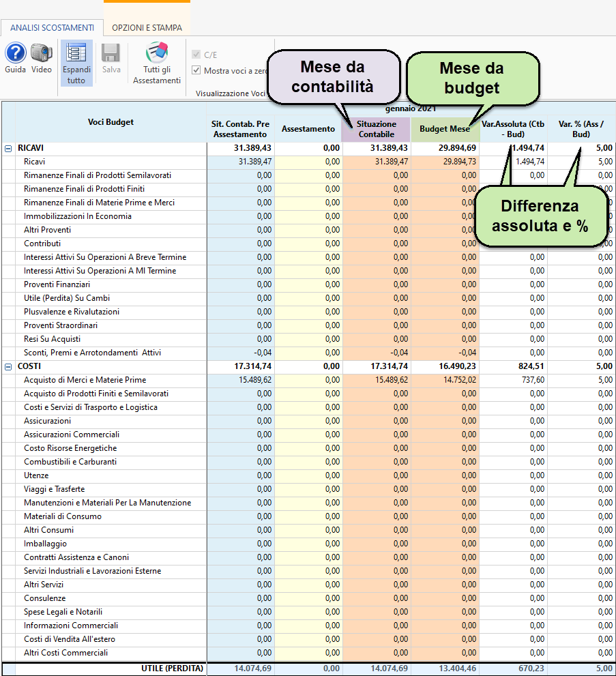Viewport: 616px width, 676px height.
Task: Click the Video camera icon
Action: 42,53
